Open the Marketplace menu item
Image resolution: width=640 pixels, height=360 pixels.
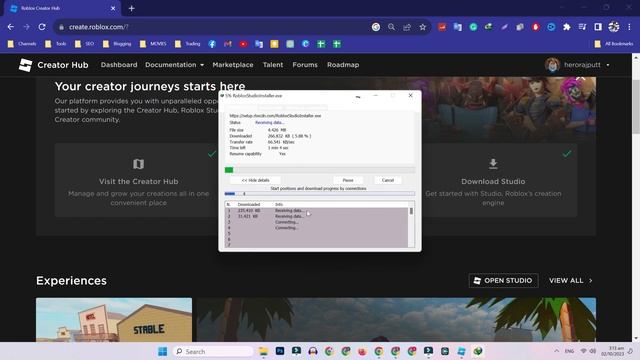pos(233,65)
